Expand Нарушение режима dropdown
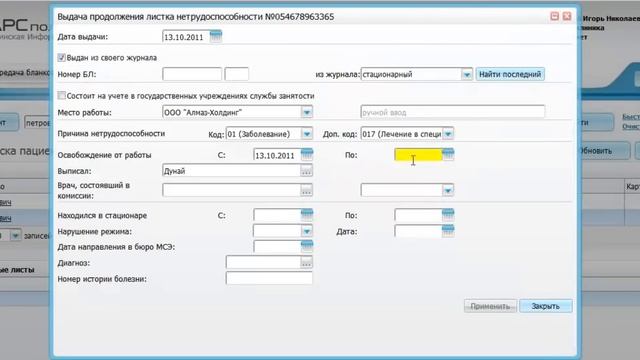This screenshot has height=360, width=640. [307, 231]
